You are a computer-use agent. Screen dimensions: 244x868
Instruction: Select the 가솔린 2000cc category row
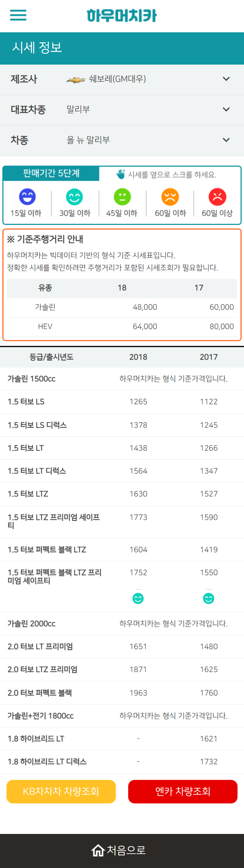click(x=122, y=623)
